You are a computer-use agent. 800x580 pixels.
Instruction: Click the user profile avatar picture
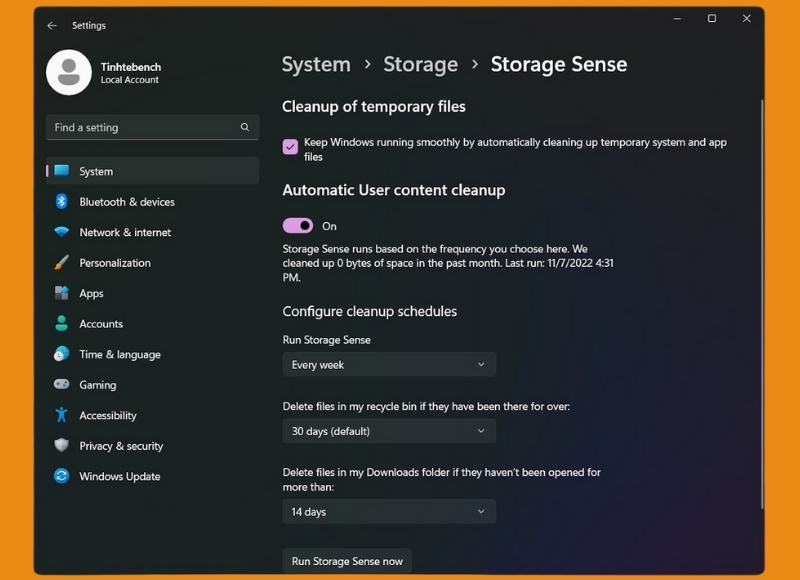(69, 72)
